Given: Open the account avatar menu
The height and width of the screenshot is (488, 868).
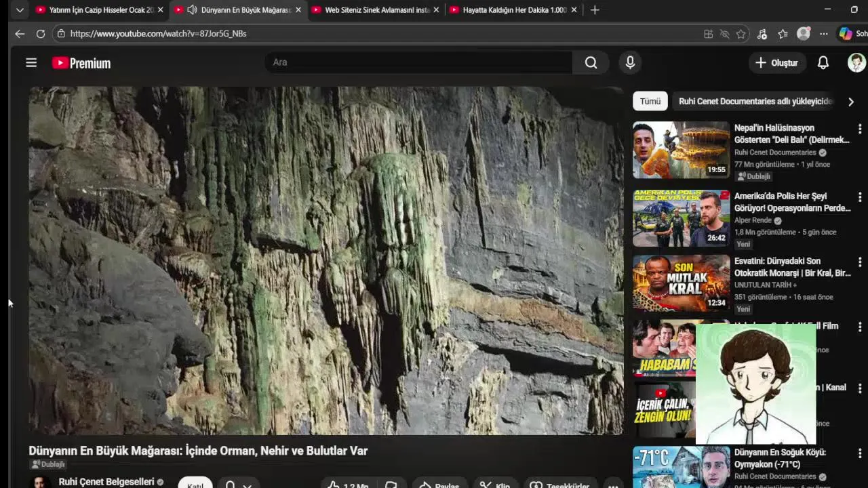Looking at the screenshot, I should 856,62.
